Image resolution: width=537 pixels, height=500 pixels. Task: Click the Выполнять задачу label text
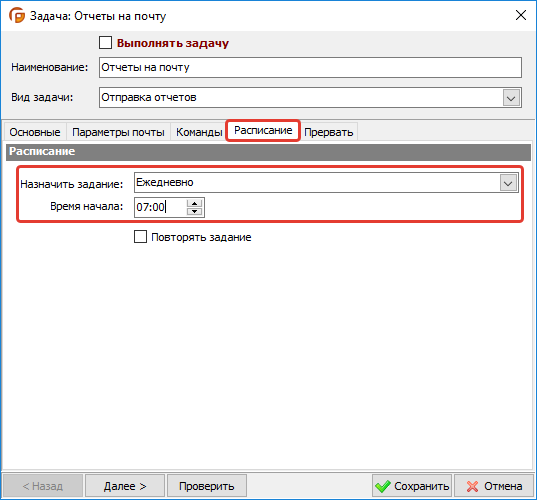pos(173,43)
